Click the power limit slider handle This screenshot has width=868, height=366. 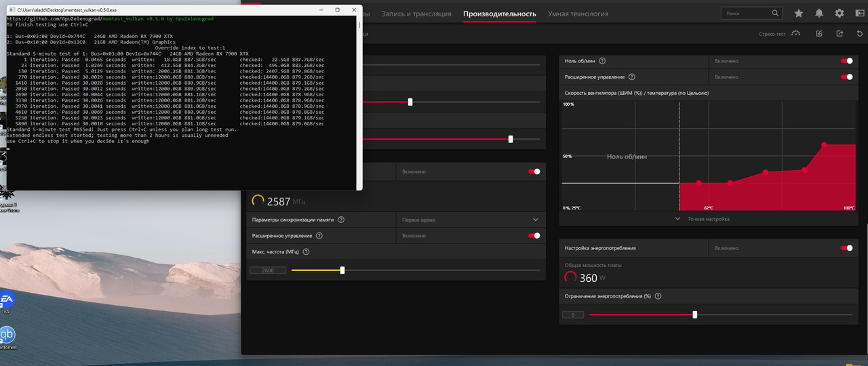pyautogui.click(x=695, y=314)
